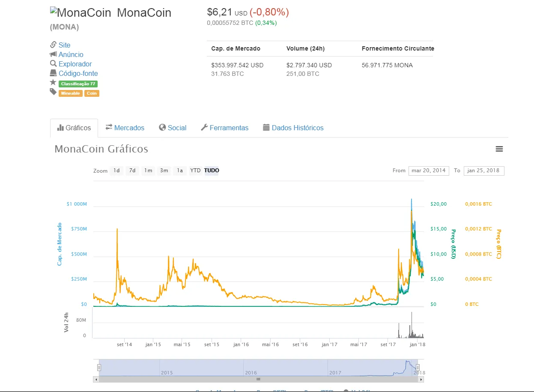Switch to the Social tab
The width and height of the screenshot is (534, 392).
point(173,128)
